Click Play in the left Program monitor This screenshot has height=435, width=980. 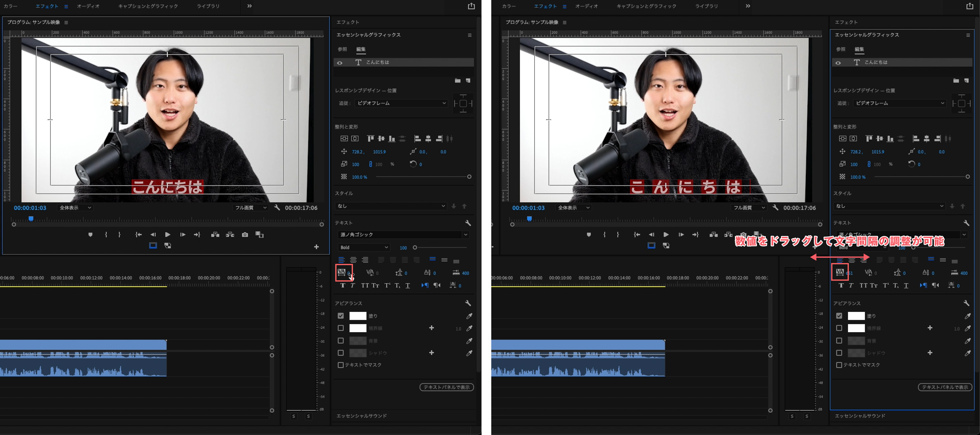coord(167,235)
